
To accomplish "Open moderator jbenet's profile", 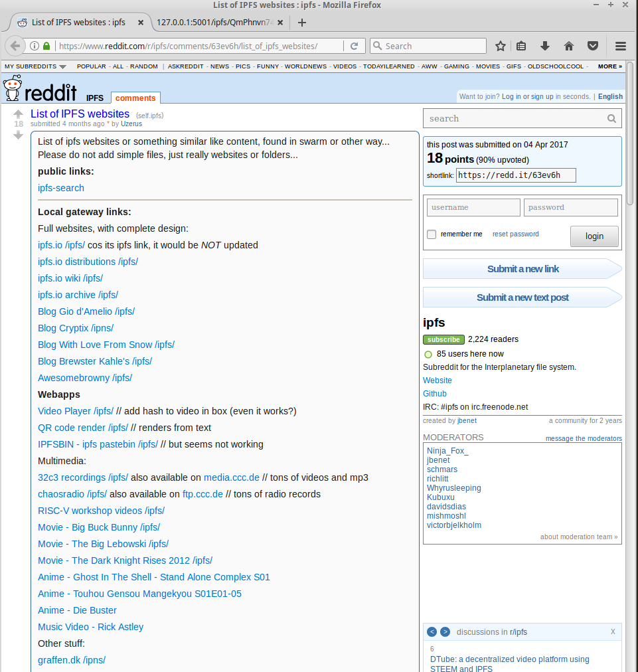I will [x=438, y=460].
